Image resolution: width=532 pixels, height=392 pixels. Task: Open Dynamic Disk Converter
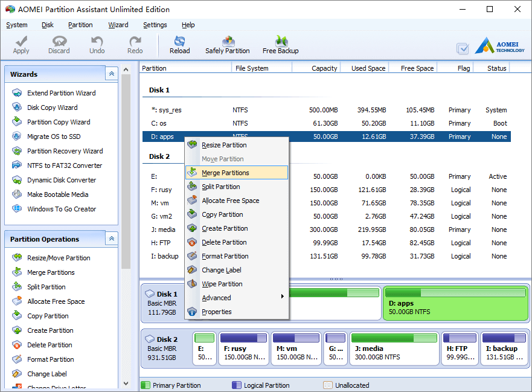pos(62,180)
